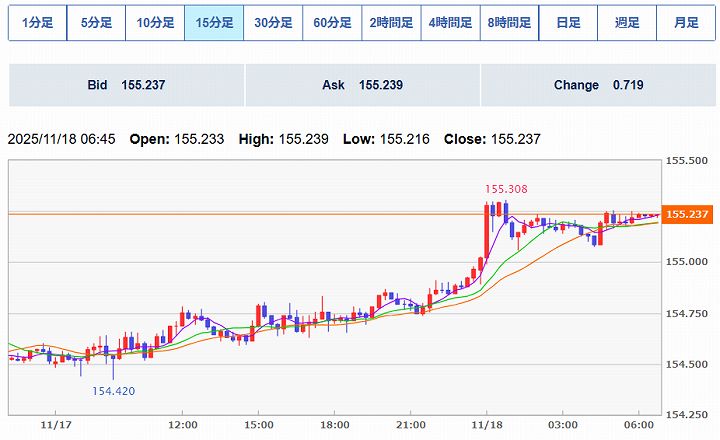Click the 155.308 high price label
Image resolution: width=720 pixels, height=440 pixels.
coord(506,188)
